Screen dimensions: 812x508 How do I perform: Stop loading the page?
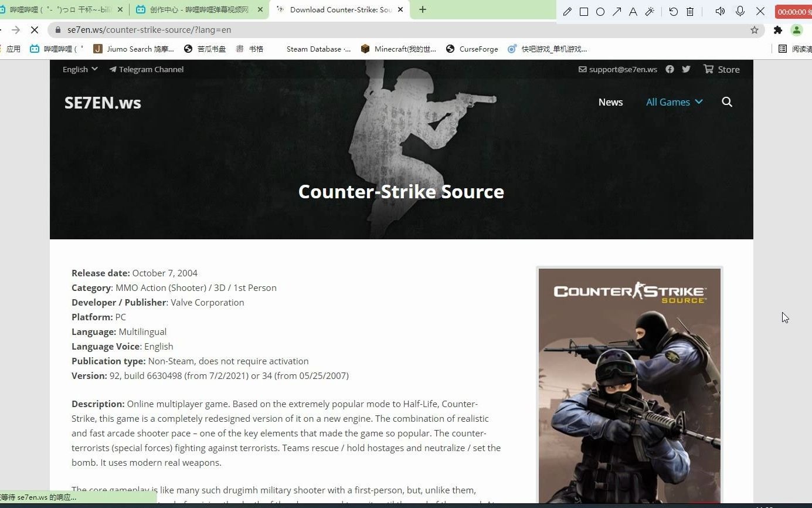click(x=34, y=30)
